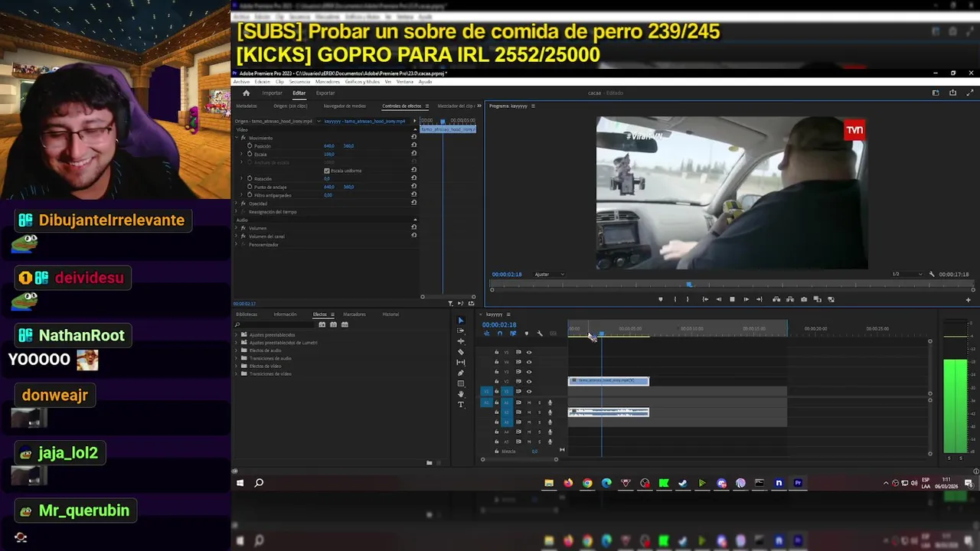
Task: Select the Hand tool
Action: pyautogui.click(x=460, y=393)
